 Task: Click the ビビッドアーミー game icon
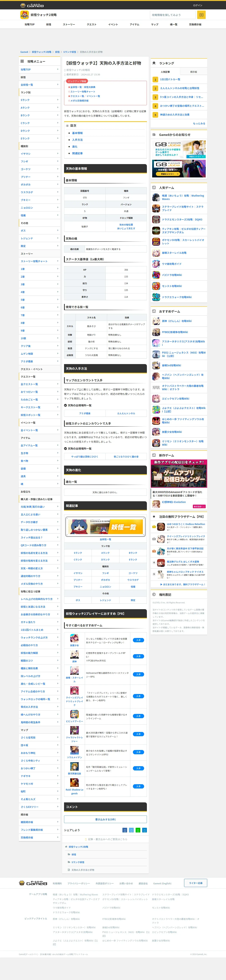click(x=74, y=714)
